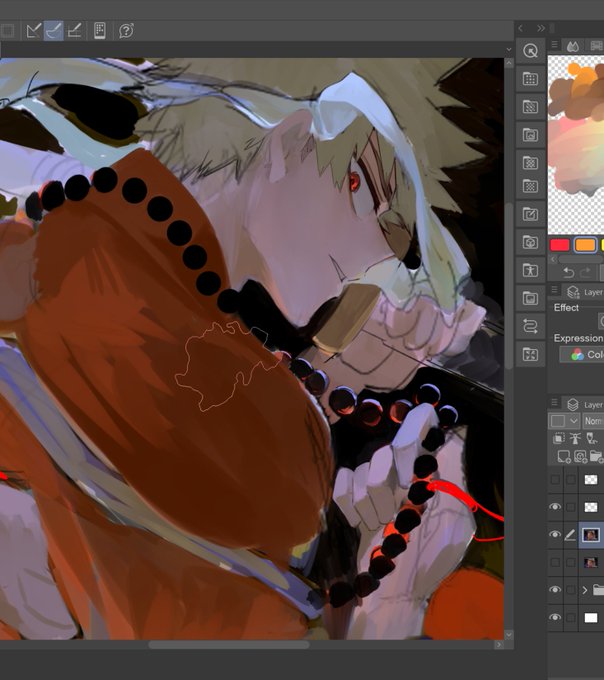Hide the selected painting layer via eye

pyautogui.click(x=555, y=535)
